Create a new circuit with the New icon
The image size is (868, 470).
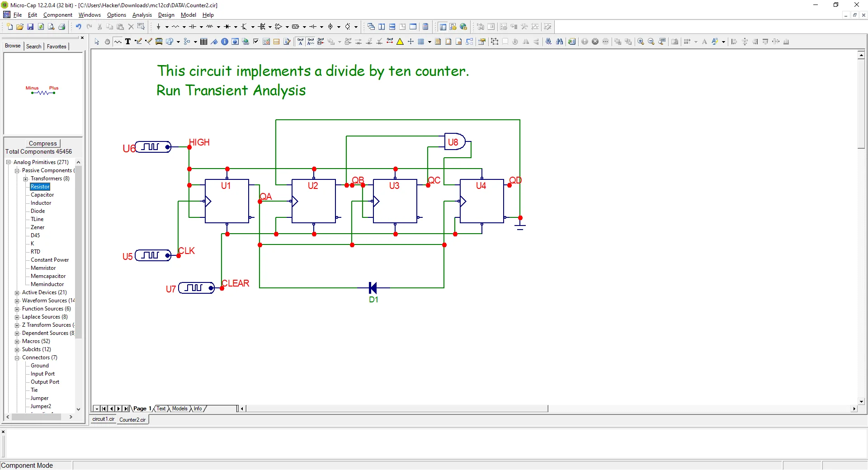[9, 27]
